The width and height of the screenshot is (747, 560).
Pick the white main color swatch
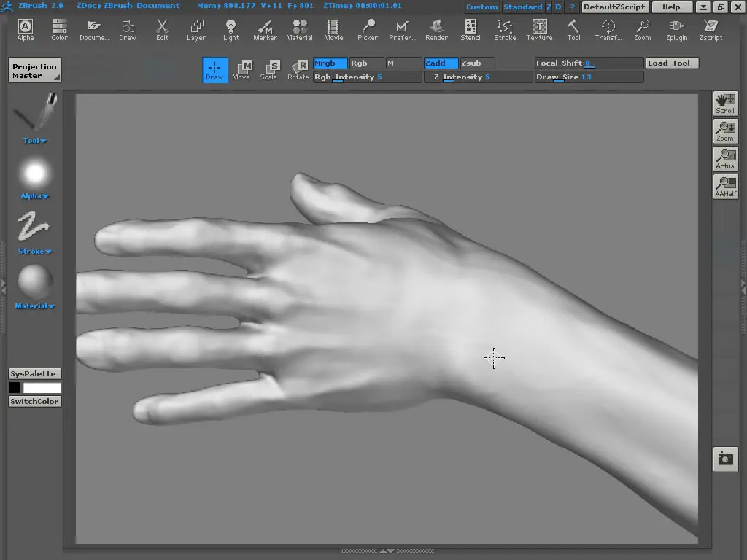point(42,388)
